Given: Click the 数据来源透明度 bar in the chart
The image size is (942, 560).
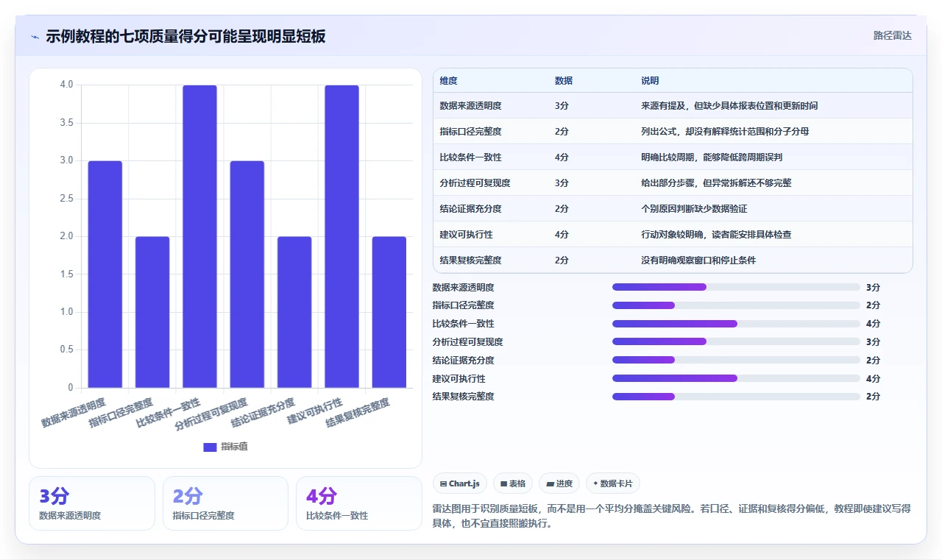Looking at the screenshot, I should click(x=105, y=274).
